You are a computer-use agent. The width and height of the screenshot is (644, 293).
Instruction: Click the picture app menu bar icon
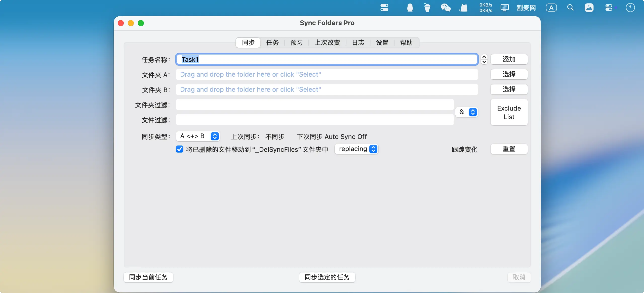click(x=589, y=8)
